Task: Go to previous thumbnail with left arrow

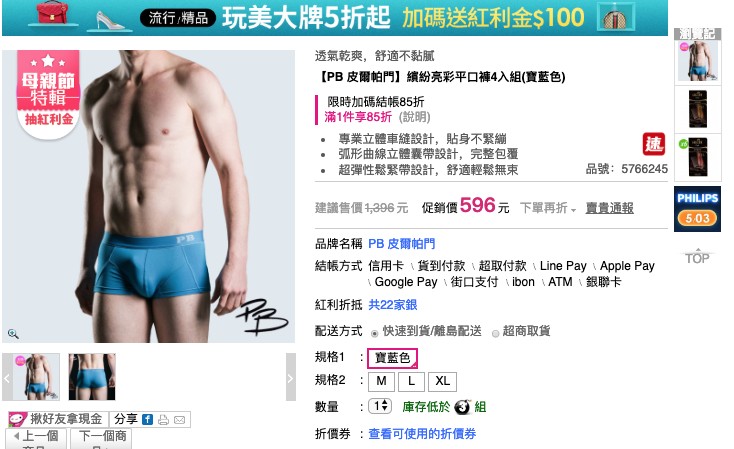Action: [x=7, y=377]
